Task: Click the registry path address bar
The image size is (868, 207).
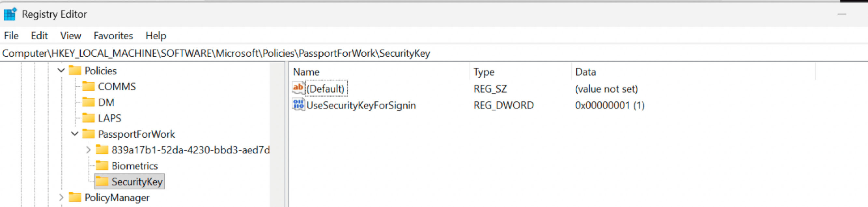Action: 434,53
